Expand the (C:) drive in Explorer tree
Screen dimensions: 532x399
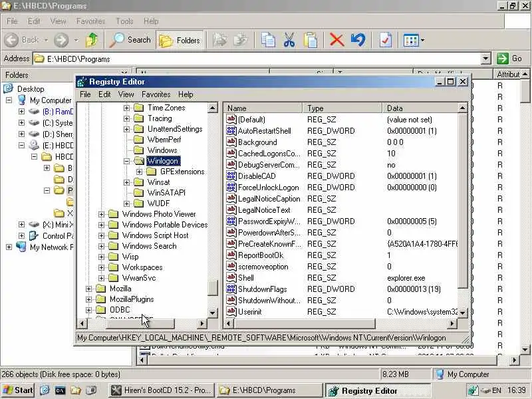(x=21, y=122)
